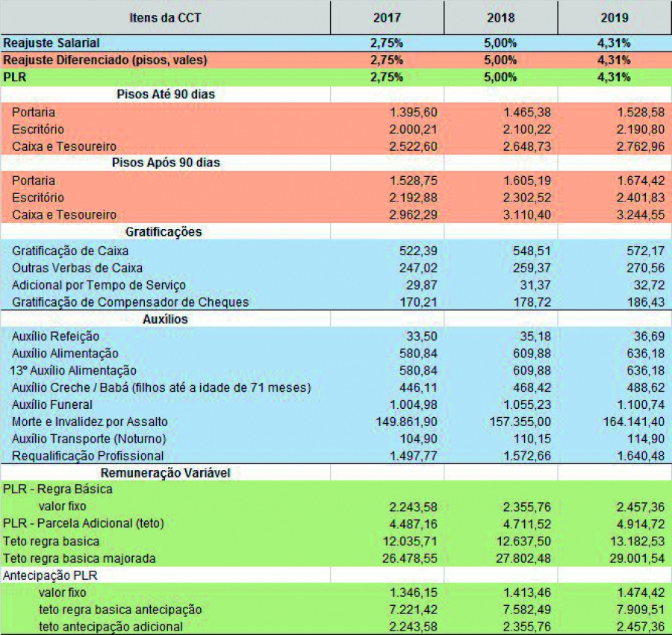The width and height of the screenshot is (672, 635).
Task: Click 'Adicional por Tempo de Serviço' label
Action: tap(99, 285)
